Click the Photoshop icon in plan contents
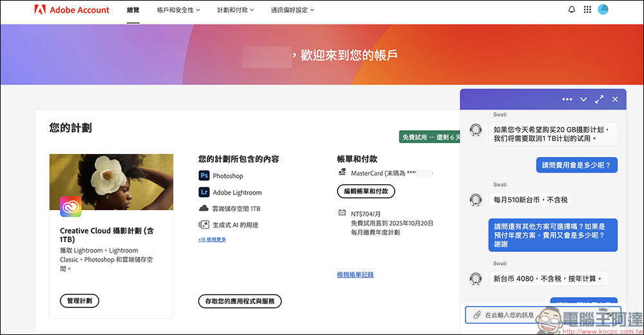 204,175
